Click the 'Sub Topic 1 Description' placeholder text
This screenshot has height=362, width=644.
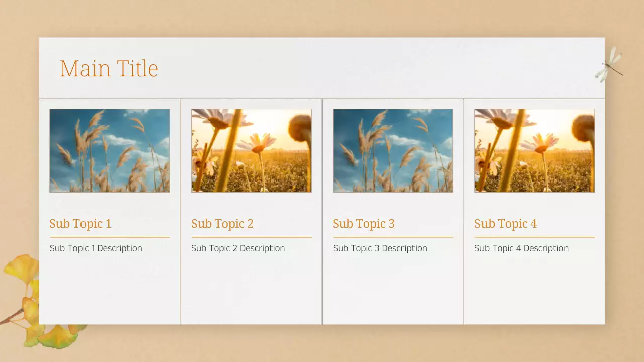[x=96, y=248]
